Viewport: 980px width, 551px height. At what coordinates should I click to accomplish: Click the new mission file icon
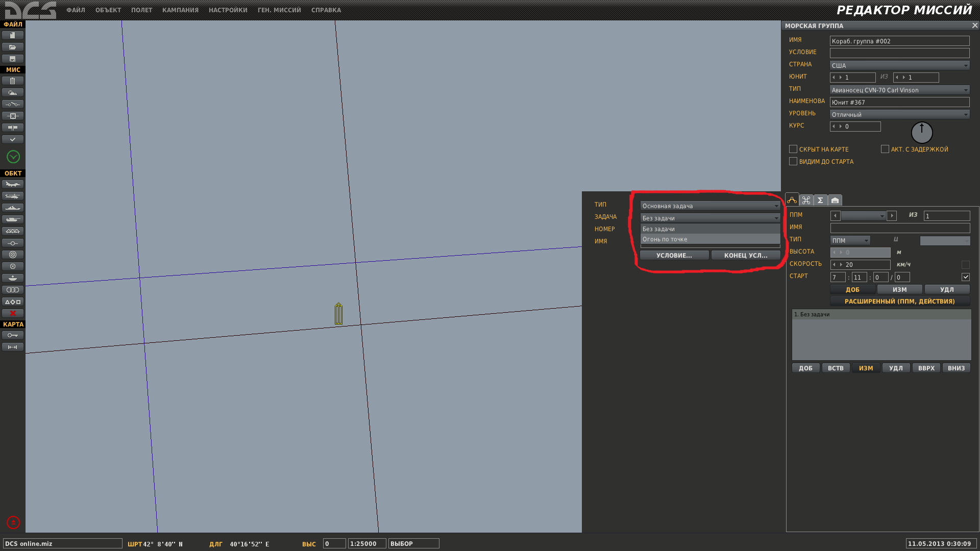pyautogui.click(x=13, y=35)
